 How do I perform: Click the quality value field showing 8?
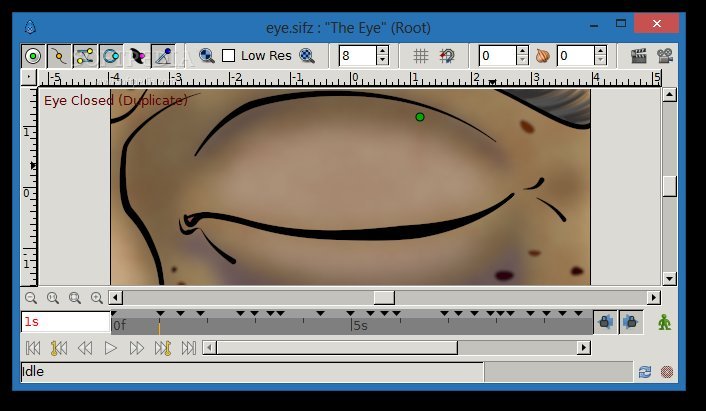[358, 56]
